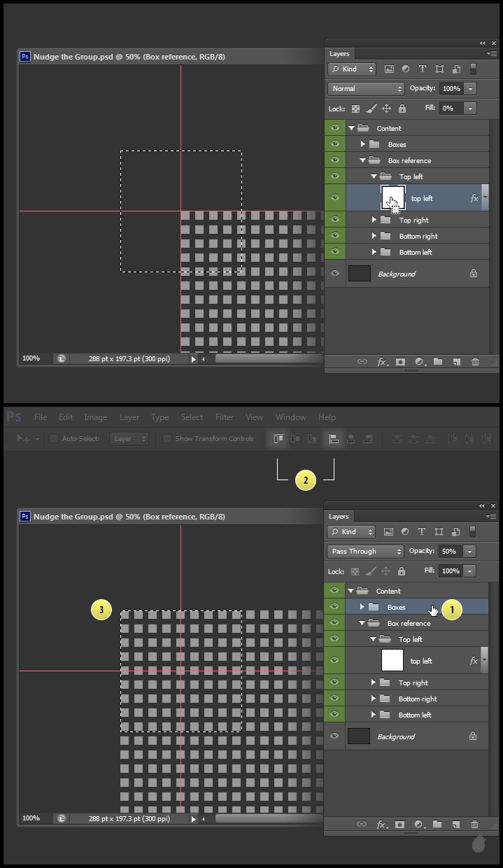Image resolution: width=503 pixels, height=868 pixels.
Task: Click the Align horizontal centers icon
Action: point(350,439)
